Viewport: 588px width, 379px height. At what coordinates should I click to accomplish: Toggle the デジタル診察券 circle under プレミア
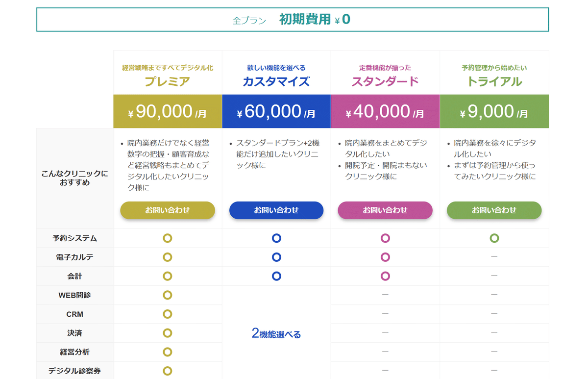[x=167, y=371]
